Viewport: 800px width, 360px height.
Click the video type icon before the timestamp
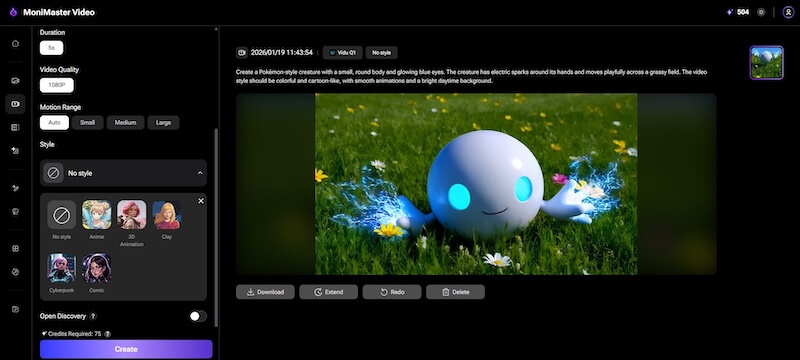pyautogui.click(x=242, y=53)
